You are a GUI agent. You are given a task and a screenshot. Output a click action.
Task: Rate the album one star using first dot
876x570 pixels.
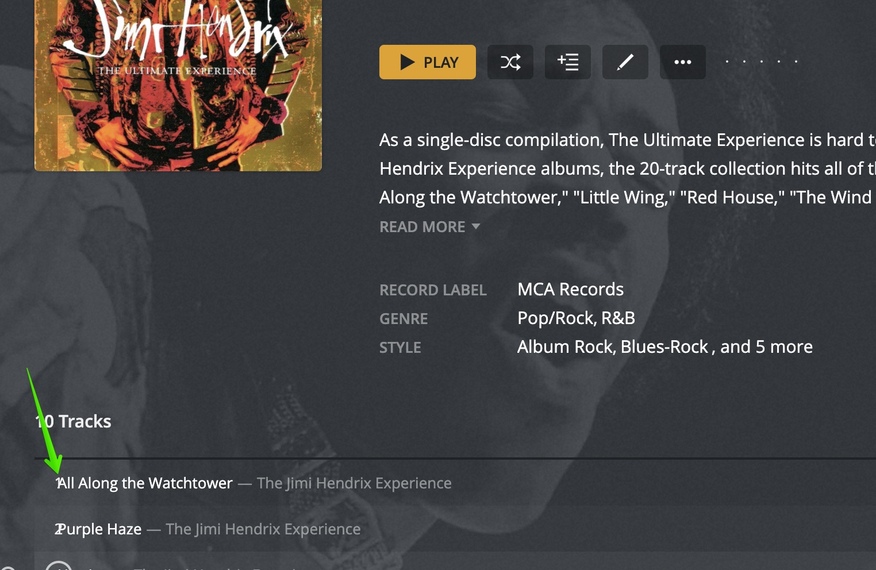click(727, 61)
